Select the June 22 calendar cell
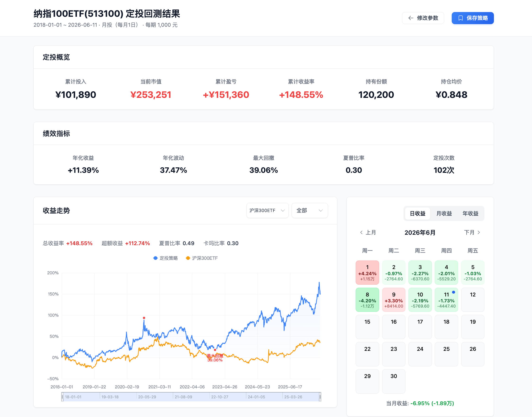 tap(367, 354)
